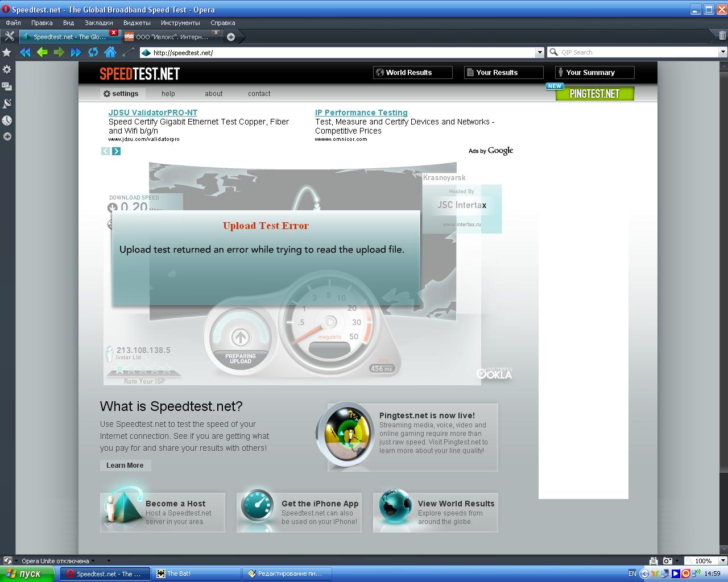Open the closed tabs trash icon
This screenshot has height=582, width=728.
[722, 36]
